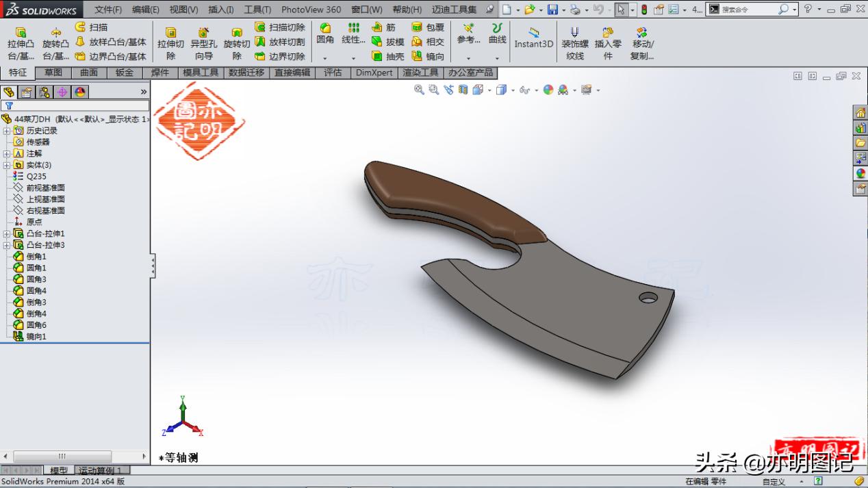The width and height of the screenshot is (868, 488).
Task: Select the 拉伸切除 (Extruded Cut) tool
Action: point(170,41)
